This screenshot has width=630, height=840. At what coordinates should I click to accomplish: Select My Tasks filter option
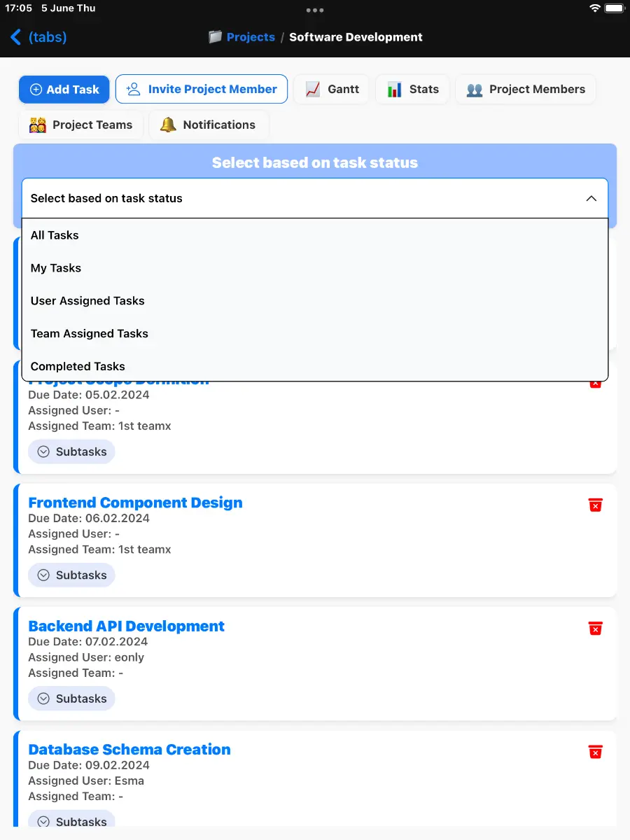click(315, 268)
